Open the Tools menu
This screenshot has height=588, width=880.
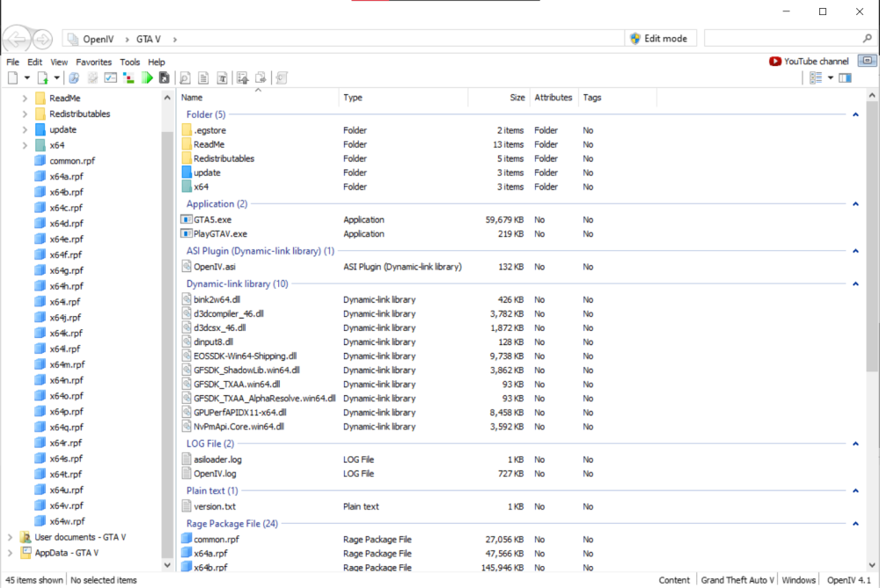pyautogui.click(x=129, y=62)
